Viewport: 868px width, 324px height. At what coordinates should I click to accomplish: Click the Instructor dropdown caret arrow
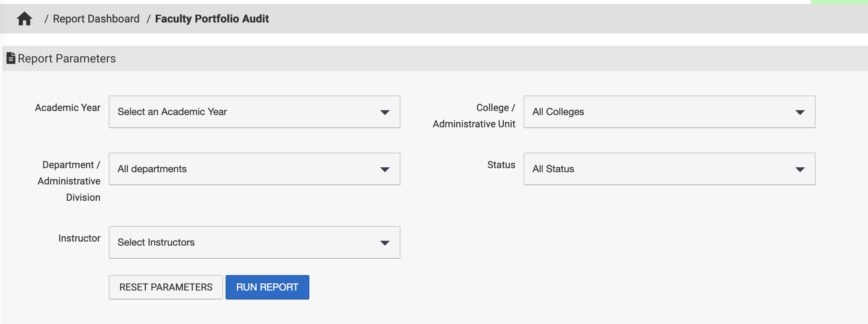point(385,243)
